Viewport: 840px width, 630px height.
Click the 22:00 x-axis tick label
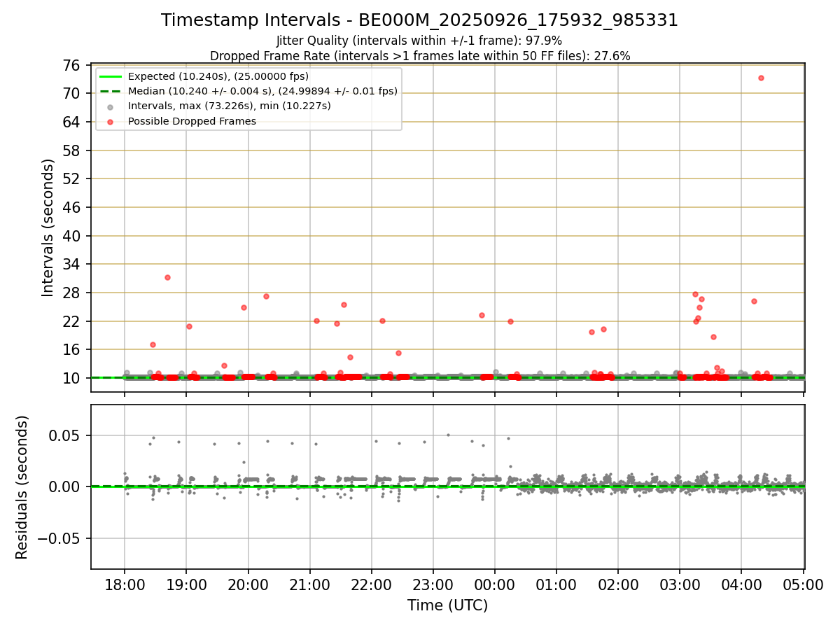point(371,585)
